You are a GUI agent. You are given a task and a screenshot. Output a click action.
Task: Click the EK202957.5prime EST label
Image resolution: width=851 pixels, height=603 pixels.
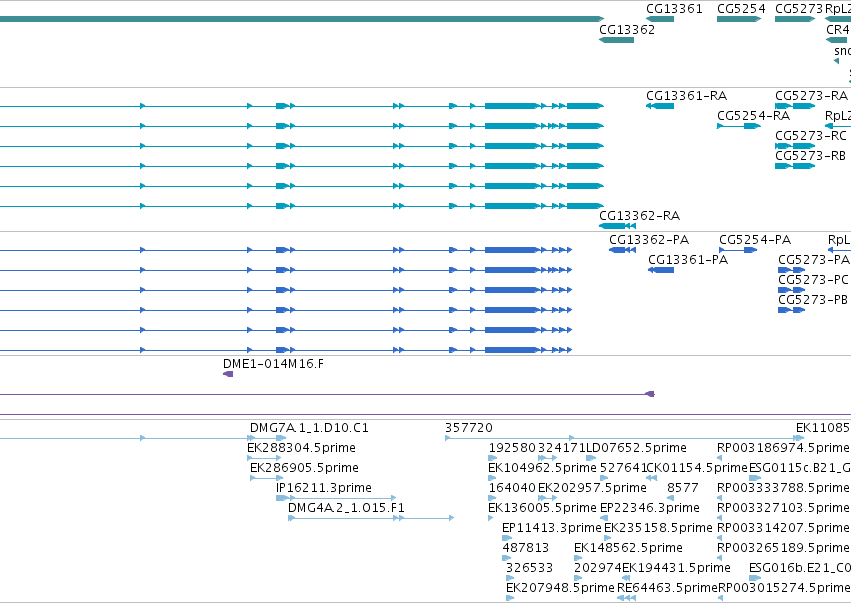(592, 487)
